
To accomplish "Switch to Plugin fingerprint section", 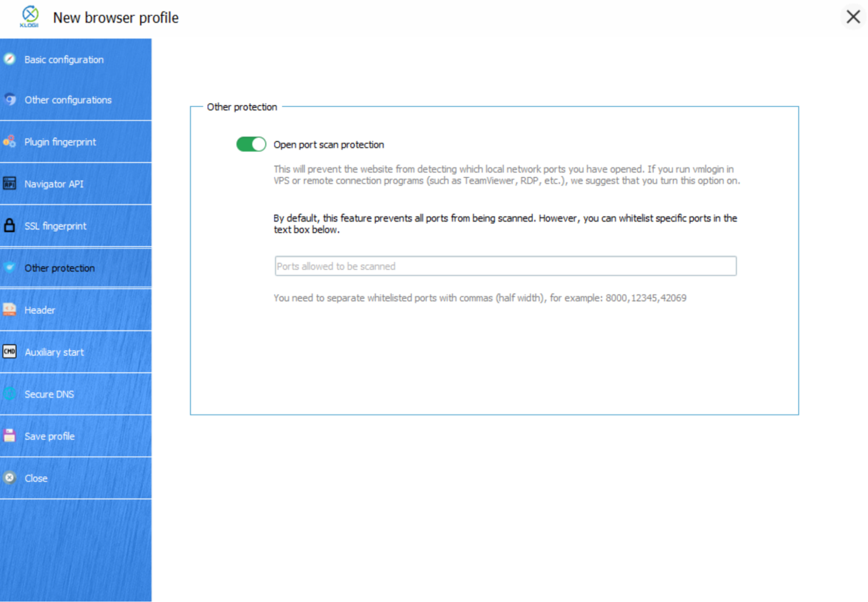I will [x=76, y=142].
